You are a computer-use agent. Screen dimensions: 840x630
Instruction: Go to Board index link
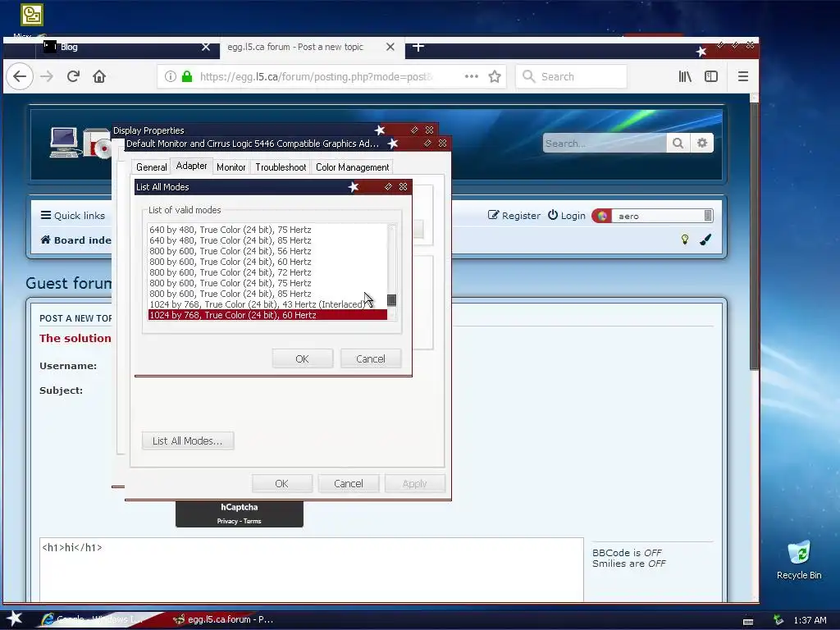pyautogui.click(x=76, y=240)
